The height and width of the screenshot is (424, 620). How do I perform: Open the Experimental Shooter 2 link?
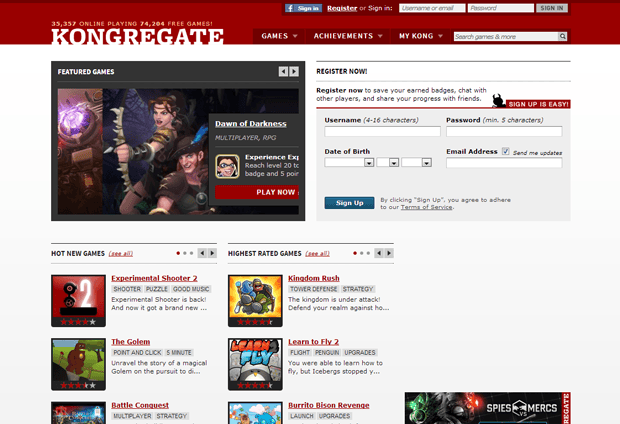(x=154, y=278)
